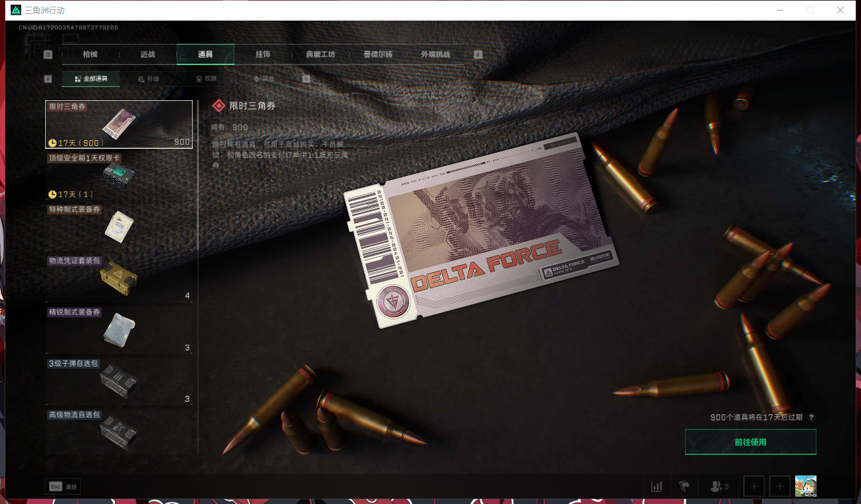Click the Delta Force app logo
This screenshot has height=504, width=861.
[x=16, y=10]
